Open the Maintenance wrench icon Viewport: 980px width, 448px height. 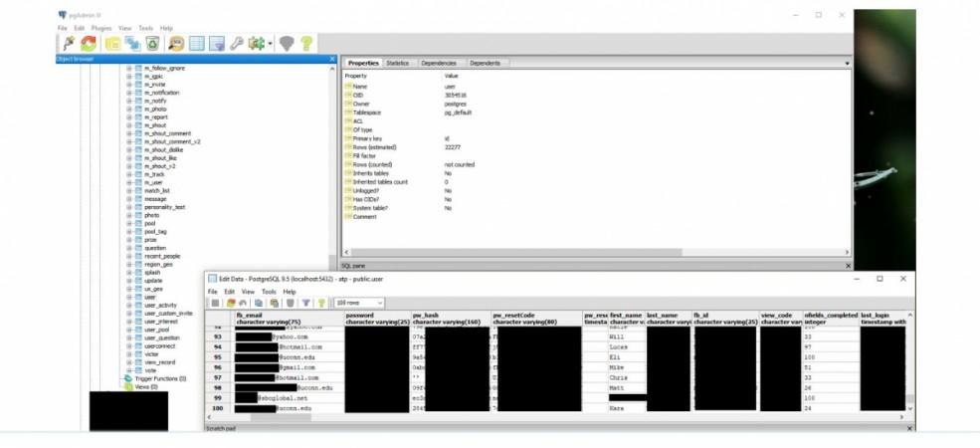coord(237,44)
